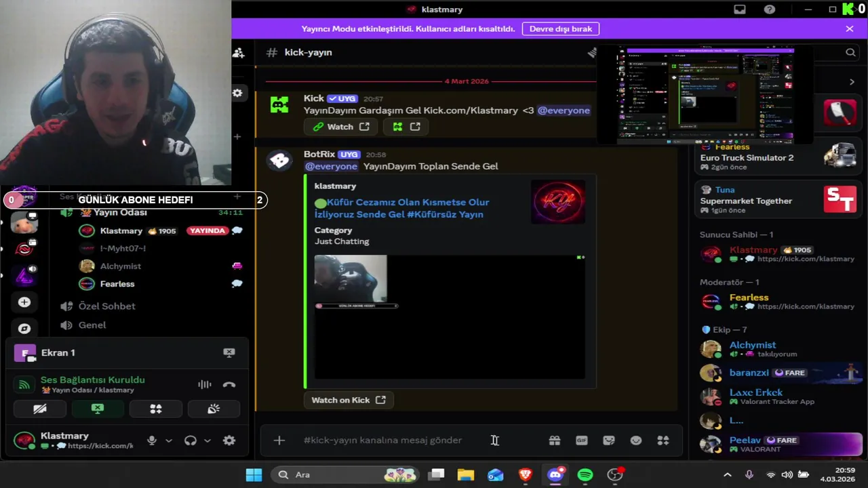Expand the activity panel chevron arrow
Viewport: 868px width, 488px height.
click(x=852, y=82)
